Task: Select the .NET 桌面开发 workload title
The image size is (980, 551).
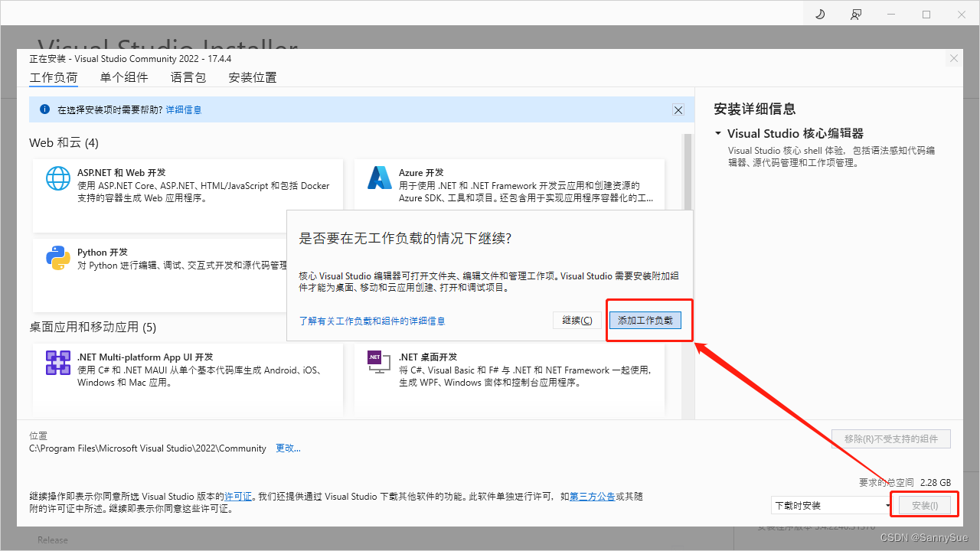Action: pos(428,357)
